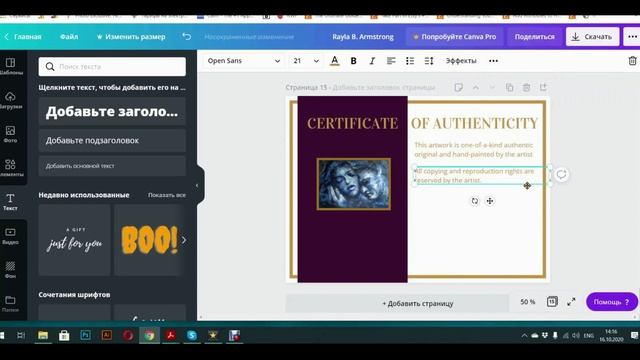Click rotate handle below text box
Screen dimensions: 640x360
click(x=475, y=201)
